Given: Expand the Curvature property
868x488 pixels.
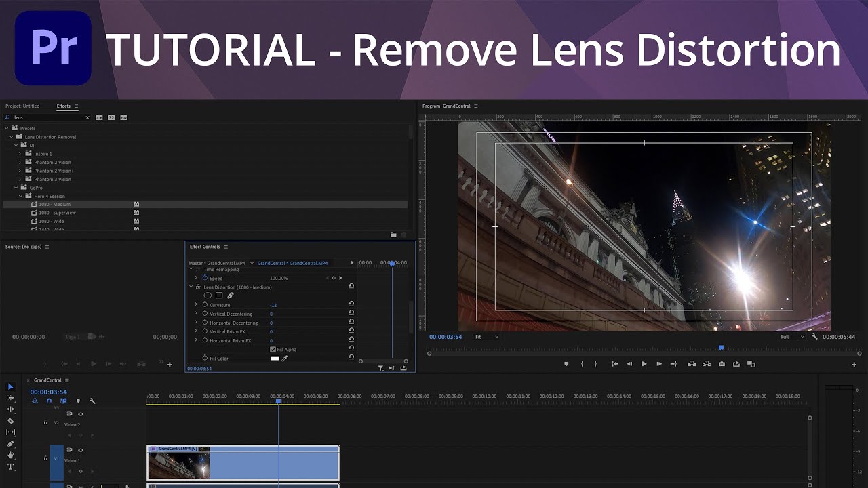Looking at the screenshot, I should [197, 305].
